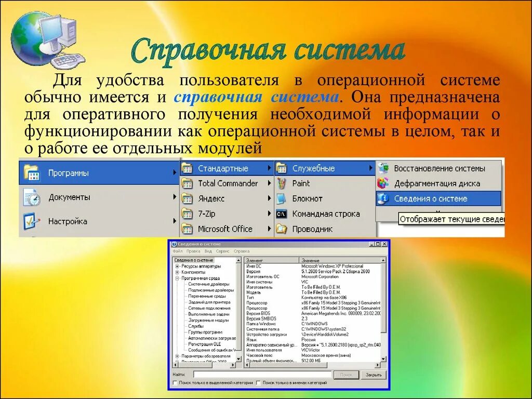This screenshot has width=532, height=399.
Task: Expand the Настройка submenu arrow
Action: click(x=175, y=221)
